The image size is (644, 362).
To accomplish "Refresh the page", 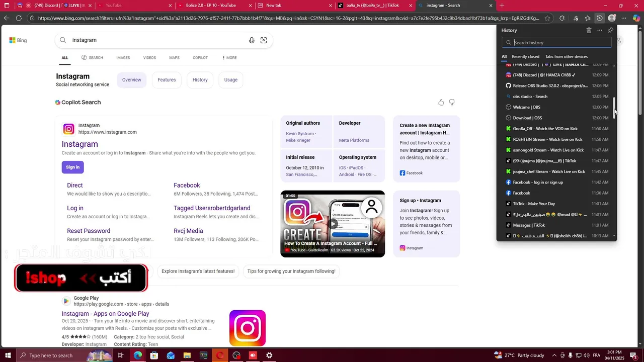I will 19,18.
